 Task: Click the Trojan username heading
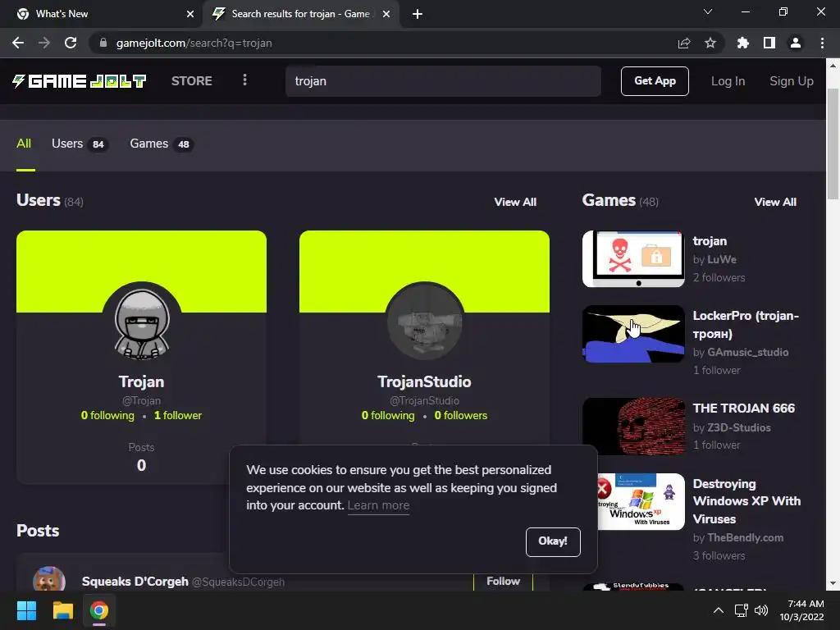[141, 381]
